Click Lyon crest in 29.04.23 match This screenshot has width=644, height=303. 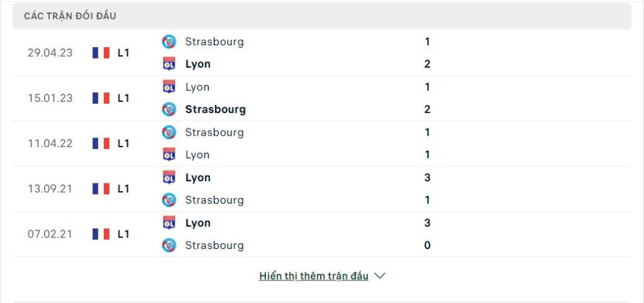click(169, 64)
